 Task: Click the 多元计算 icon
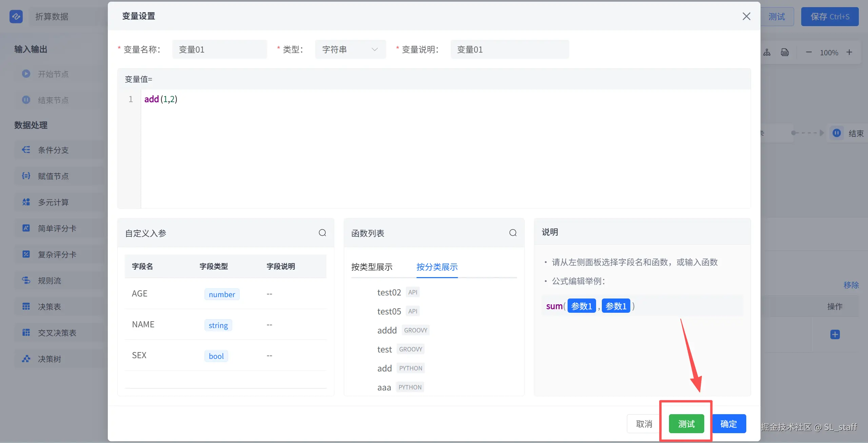point(26,202)
